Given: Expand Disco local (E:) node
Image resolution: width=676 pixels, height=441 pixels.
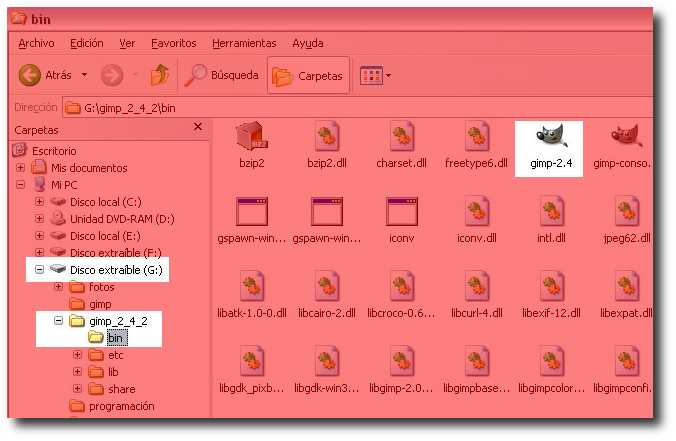Looking at the screenshot, I should (39, 235).
